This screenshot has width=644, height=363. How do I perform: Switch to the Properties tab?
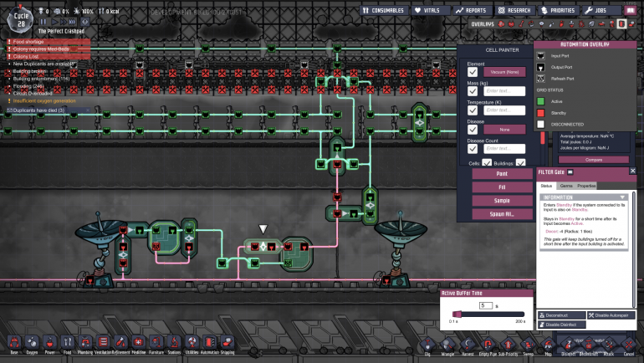(586, 186)
